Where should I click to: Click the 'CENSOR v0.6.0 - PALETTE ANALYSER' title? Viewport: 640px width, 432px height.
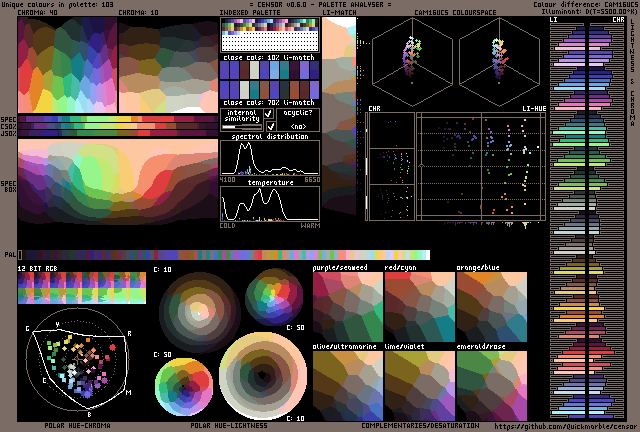[320, 4]
